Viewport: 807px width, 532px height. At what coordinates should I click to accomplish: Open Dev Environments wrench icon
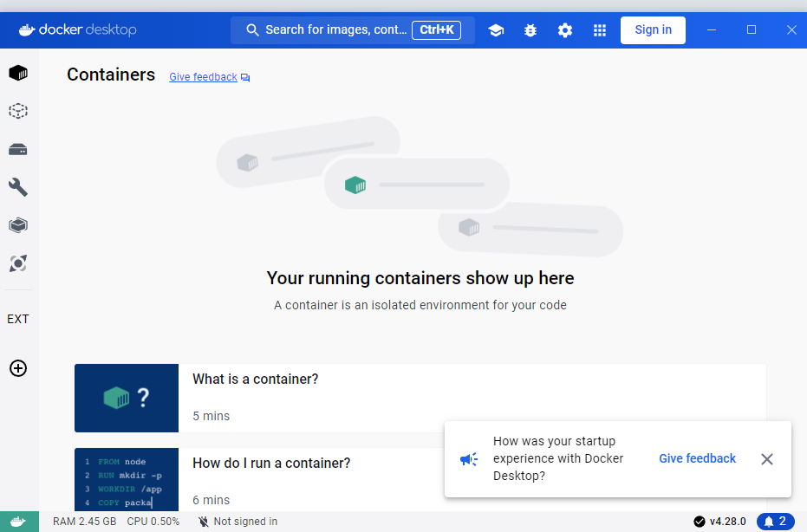[x=18, y=187]
